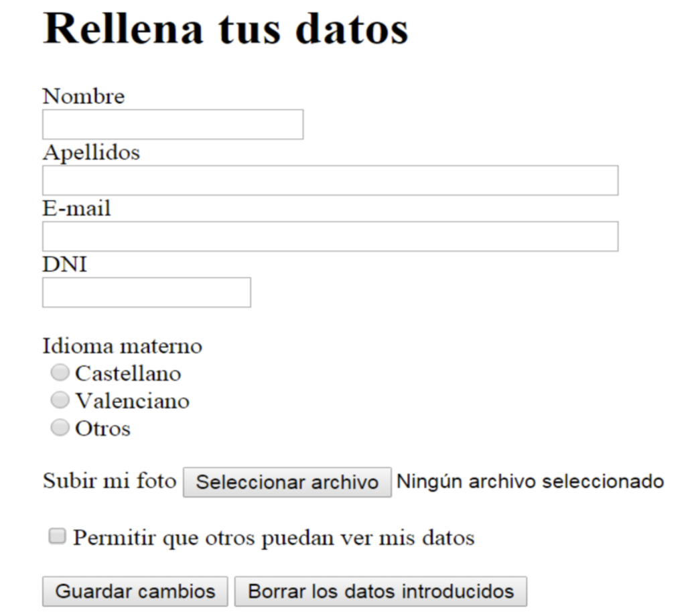The height and width of the screenshot is (616, 686).
Task: Click the Idioma materno label
Action: pos(123,347)
